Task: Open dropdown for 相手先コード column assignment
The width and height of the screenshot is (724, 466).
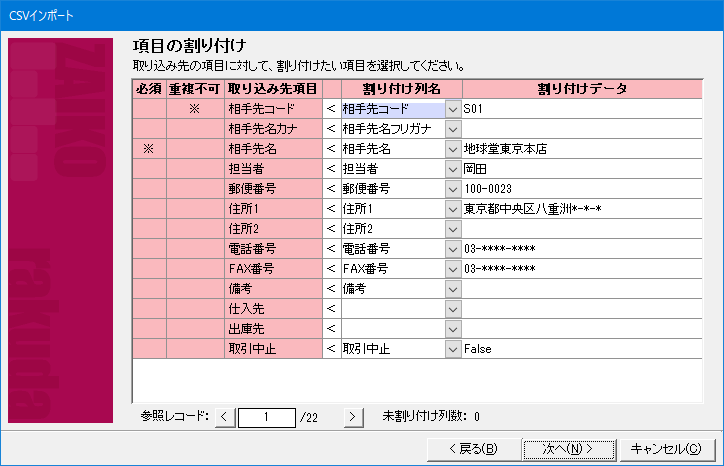Action: pyautogui.click(x=452, y=109)
